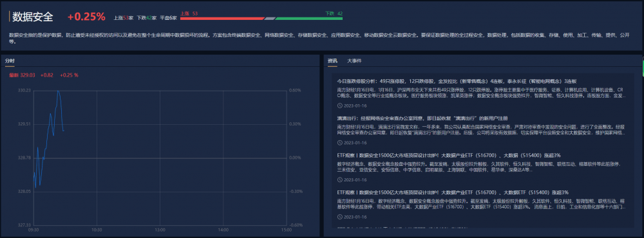Viewport: 644px width, 238px height.
Task: Click the +0.25% change value in header
Action: tap(86, 17)
